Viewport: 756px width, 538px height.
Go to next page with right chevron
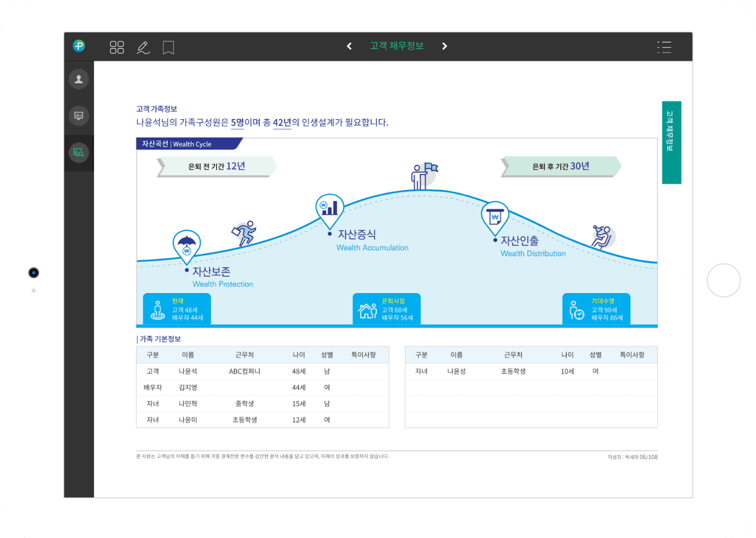point(445,46)
